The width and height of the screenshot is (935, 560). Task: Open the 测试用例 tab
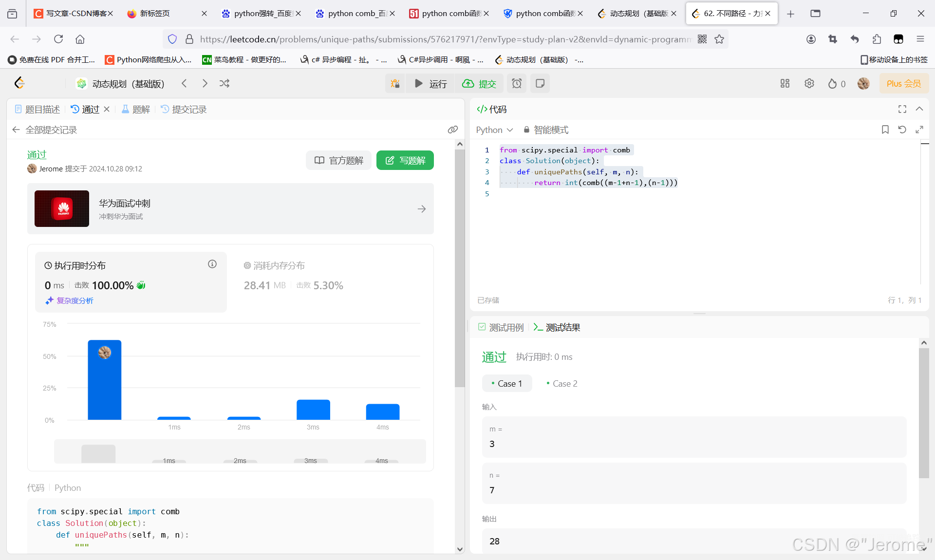pos(501,327)
